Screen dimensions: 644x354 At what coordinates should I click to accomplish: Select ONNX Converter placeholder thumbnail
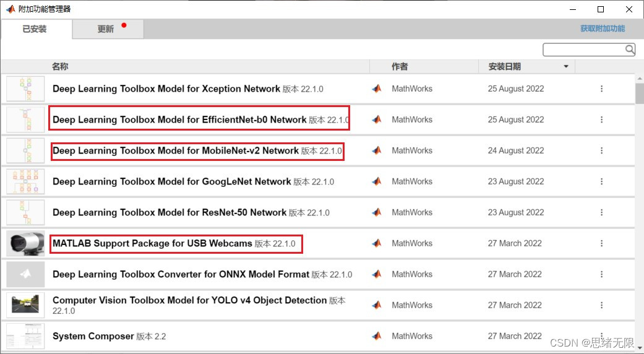25,274
